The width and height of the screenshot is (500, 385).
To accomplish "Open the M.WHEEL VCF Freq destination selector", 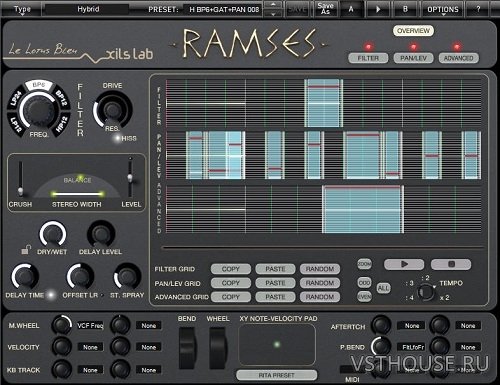I will (x=90, y=325).
